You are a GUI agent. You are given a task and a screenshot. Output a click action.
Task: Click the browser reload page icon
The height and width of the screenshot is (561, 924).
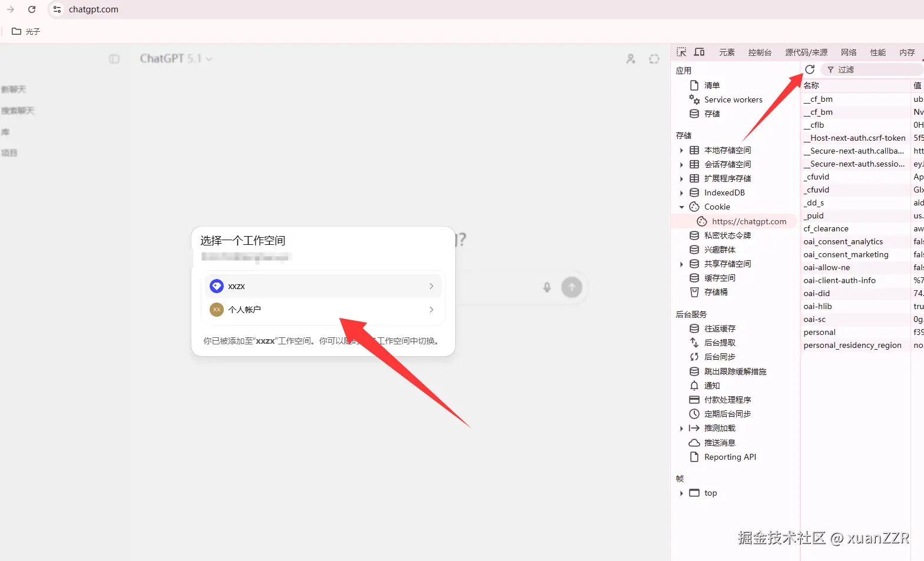[x=32, y=9]
